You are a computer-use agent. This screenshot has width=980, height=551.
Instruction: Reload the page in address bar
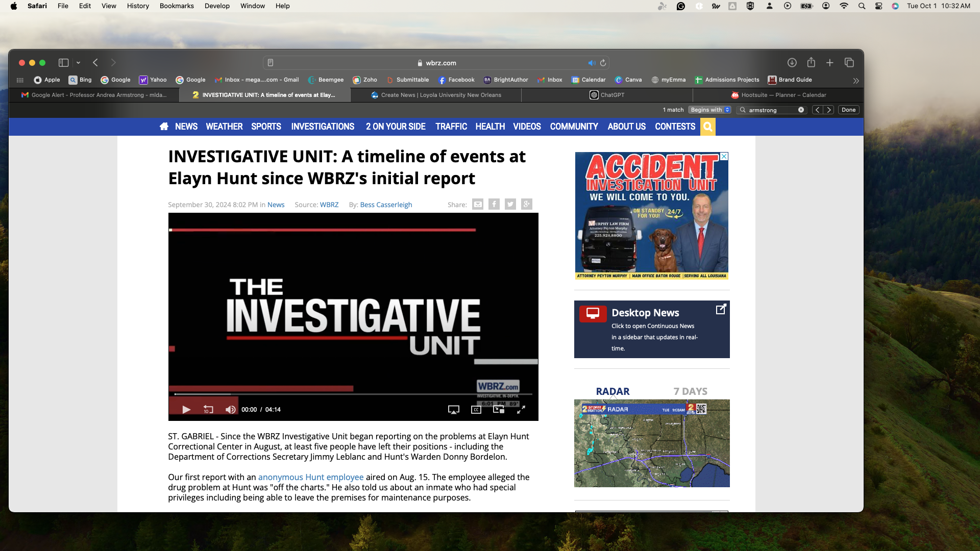click(603, 63)
